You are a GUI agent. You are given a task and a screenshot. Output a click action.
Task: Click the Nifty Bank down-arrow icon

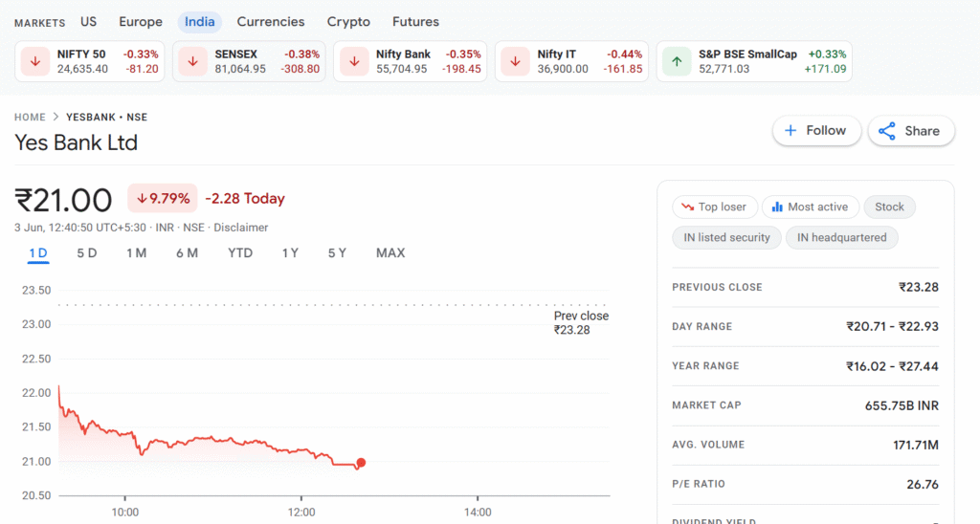354,62
